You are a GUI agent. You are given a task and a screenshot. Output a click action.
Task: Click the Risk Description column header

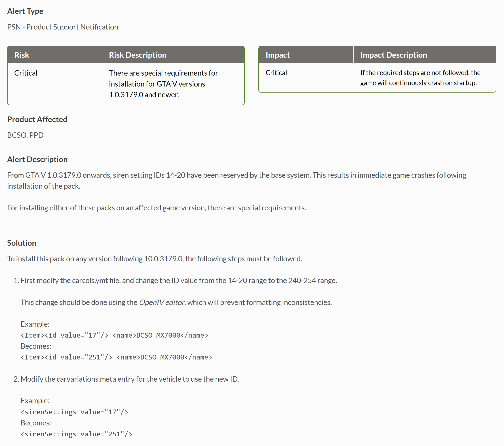coord(138,55)
